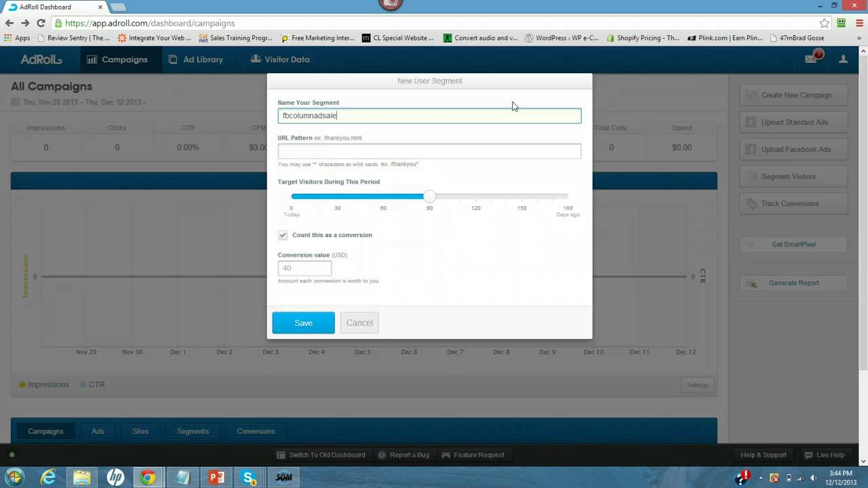Open HP app from taskbar
The image size is (868, 488).
(115, 477)
